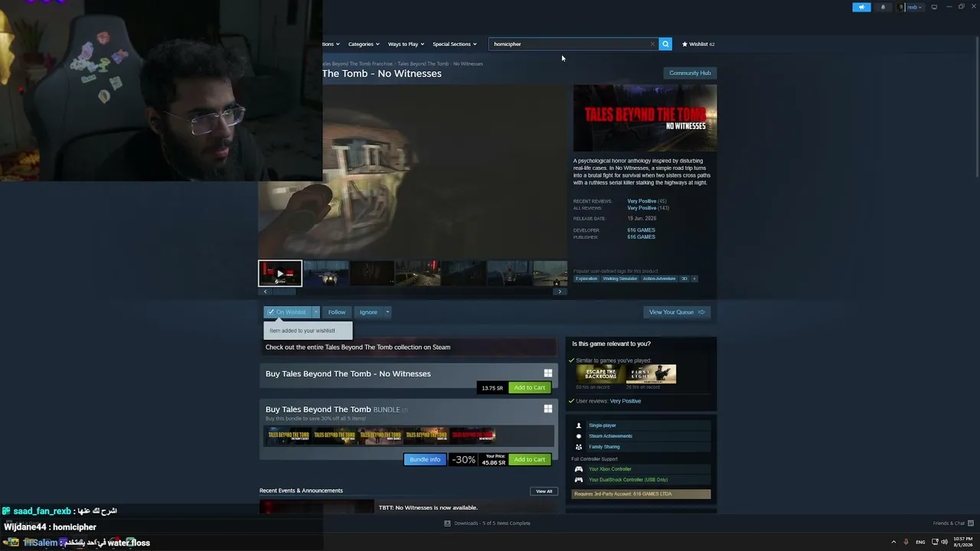Click View All events button
This screenshot has height=551, width=980.
click(x=544, y=491)
